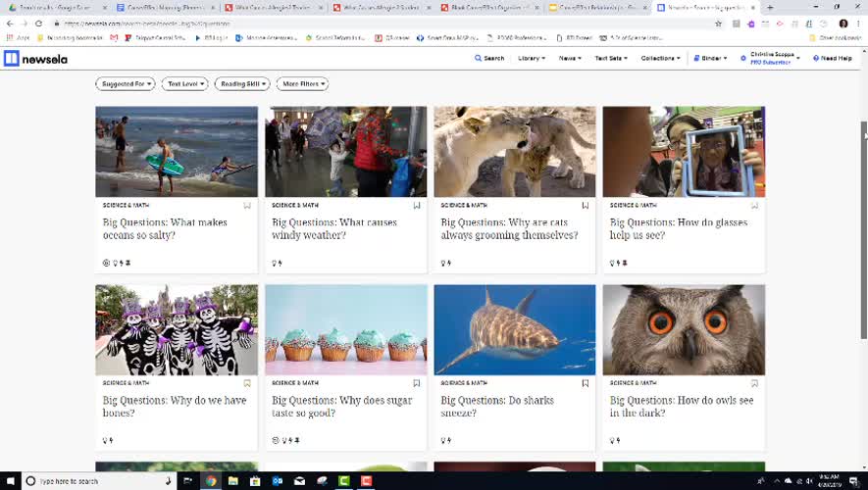Click the Newsela logo
The height and width of the screenshot is (490, 868).
tap(36, 59)
